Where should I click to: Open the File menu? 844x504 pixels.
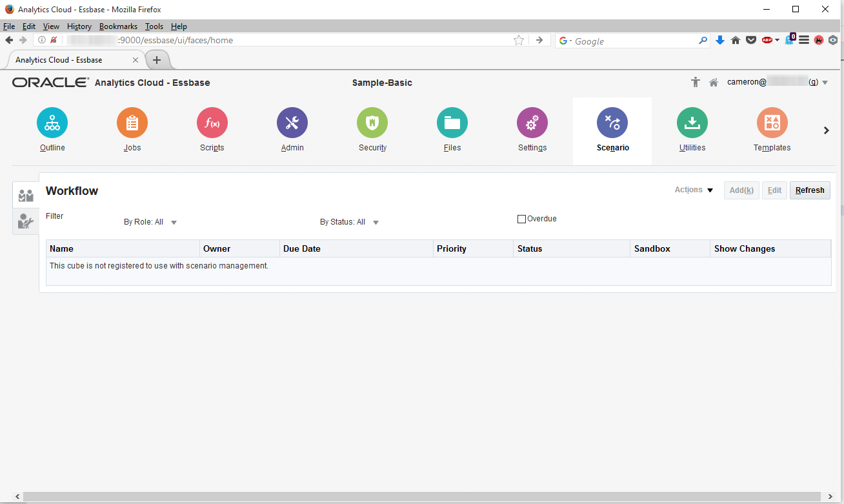(9, 26)
